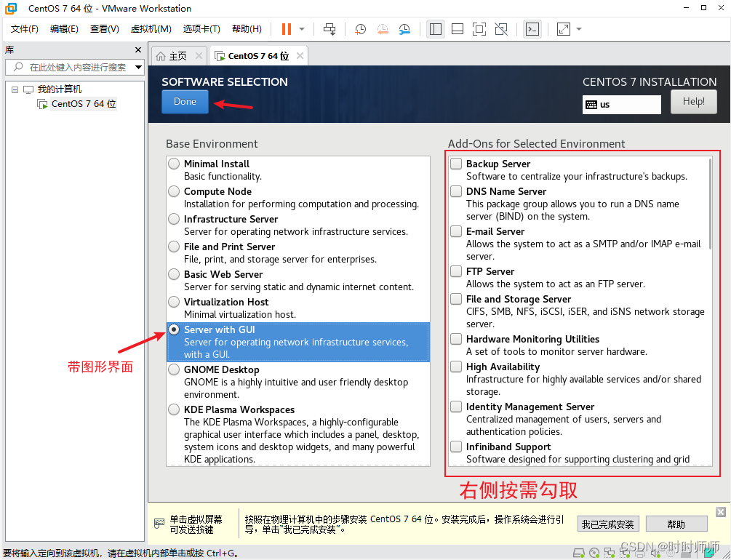Open the 虚拟机(M) menu
The image size is (731, 560).
click(x=151, y=29)
